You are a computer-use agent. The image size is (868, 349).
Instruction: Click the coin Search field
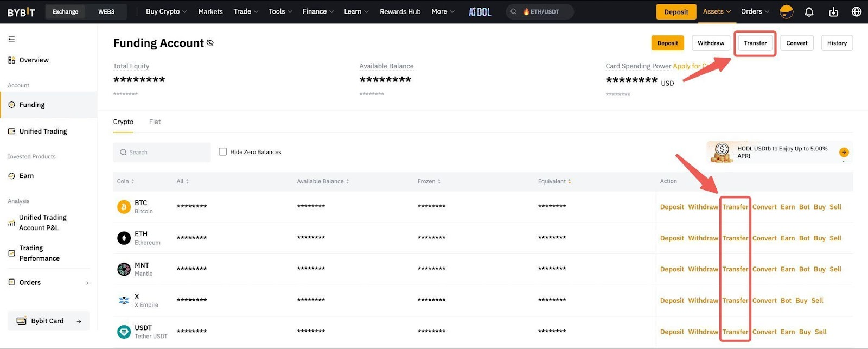162,153
